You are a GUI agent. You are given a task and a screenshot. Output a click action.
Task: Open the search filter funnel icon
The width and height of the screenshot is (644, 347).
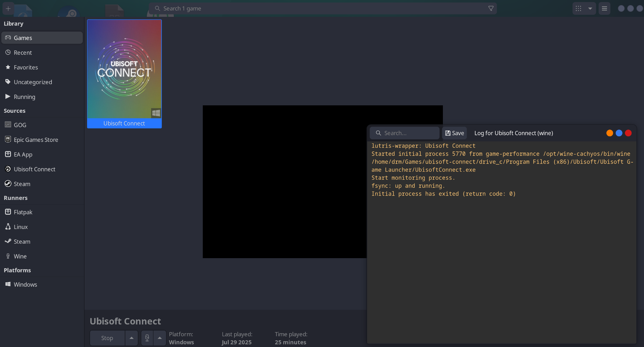click(x=491, y=8)
